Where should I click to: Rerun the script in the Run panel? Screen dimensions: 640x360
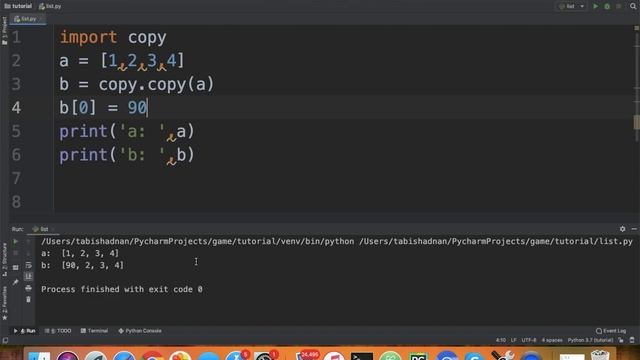[x=16, y=241]
